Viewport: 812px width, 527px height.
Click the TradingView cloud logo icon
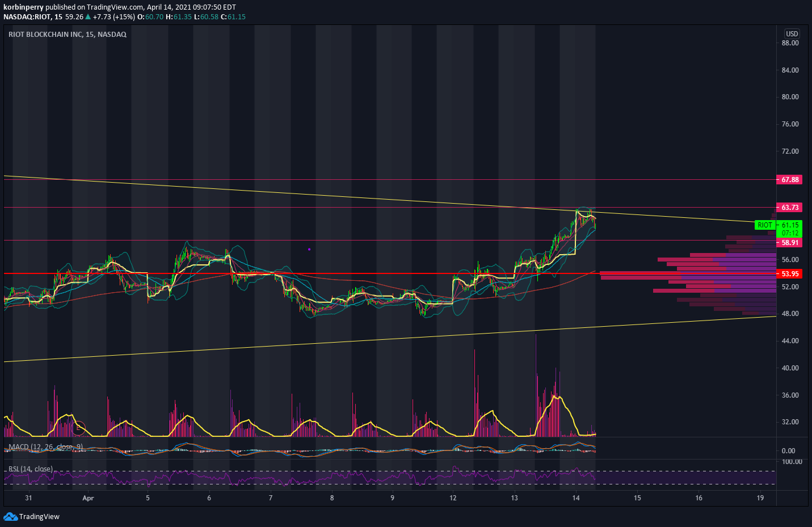[10, 516]
